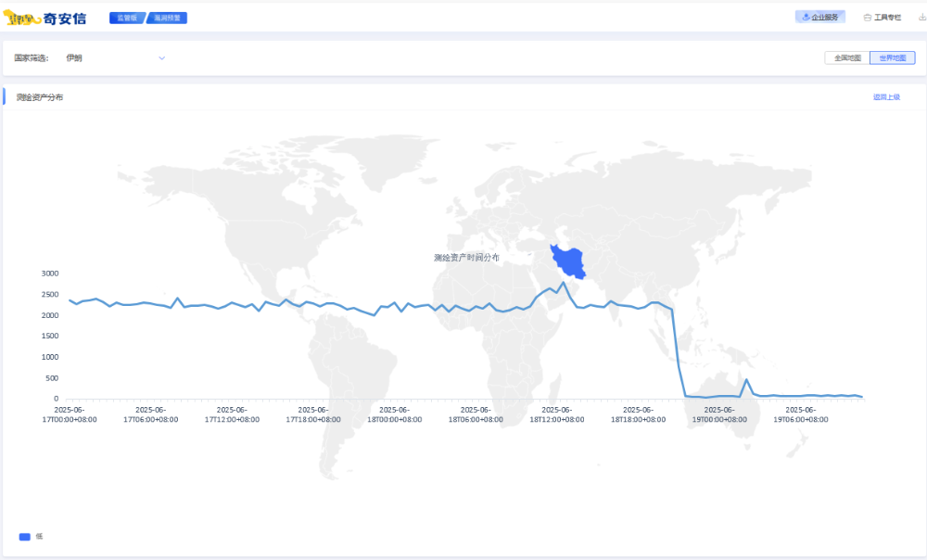Image resolution: width=927 pixels, height=560 pixels.
Task: Click the 测绘资产分布 panel title
Action: (40, 96)
